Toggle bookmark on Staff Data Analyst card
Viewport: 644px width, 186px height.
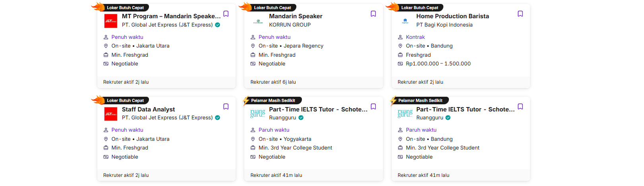pos(226,107)
